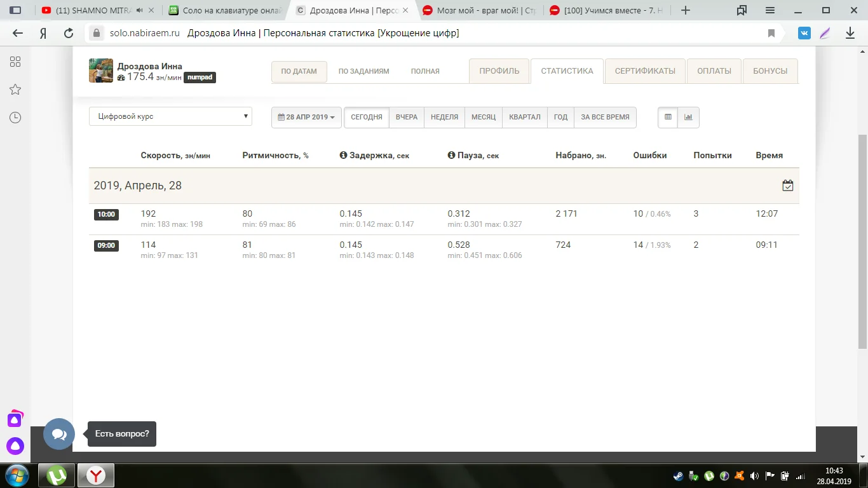Viewport: 868px width, 488px height.
Task: Open the БОНУСЫ tab
Action: (770, 71)
